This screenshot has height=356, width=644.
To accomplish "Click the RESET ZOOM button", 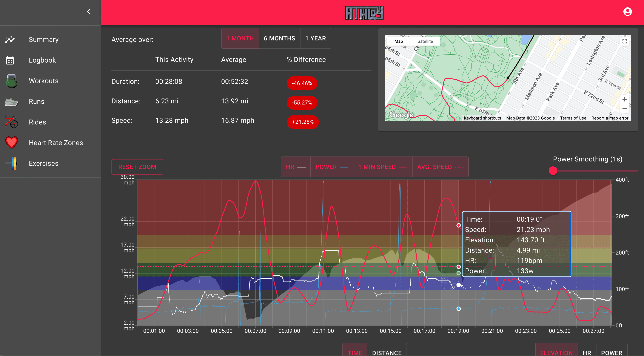I will (137, 167).
